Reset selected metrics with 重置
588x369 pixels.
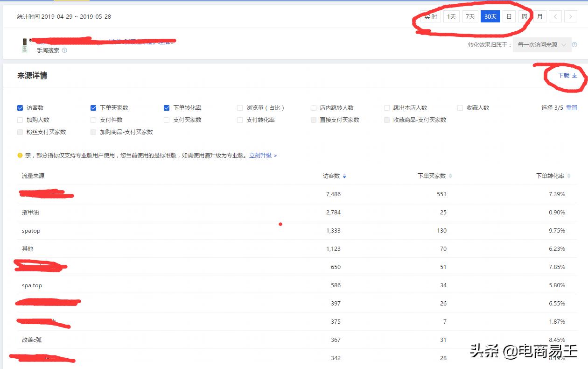click(x=572, y=108)
